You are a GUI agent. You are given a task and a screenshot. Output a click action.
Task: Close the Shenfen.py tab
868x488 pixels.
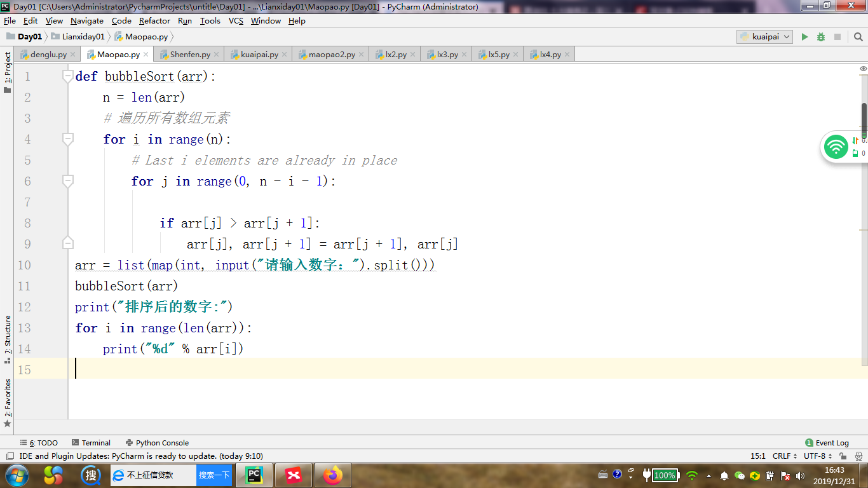click(217, 55)
